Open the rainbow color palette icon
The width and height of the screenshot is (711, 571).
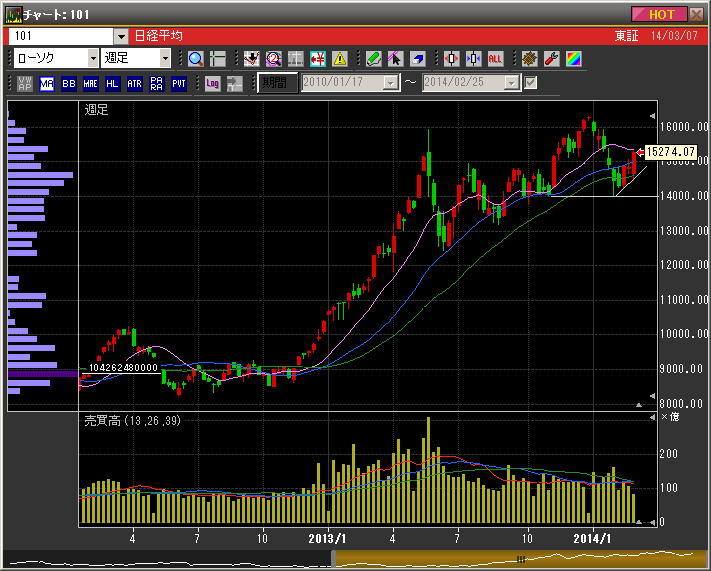pos(573,59)
